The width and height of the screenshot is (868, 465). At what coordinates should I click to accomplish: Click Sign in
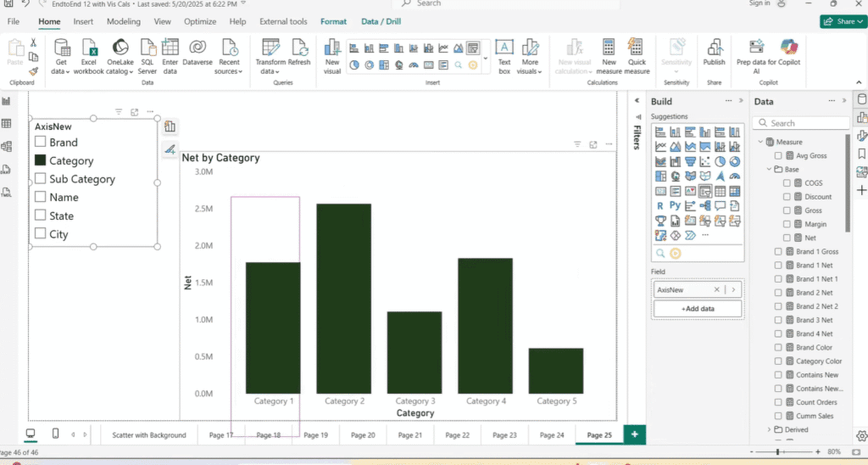click(759, 3)
